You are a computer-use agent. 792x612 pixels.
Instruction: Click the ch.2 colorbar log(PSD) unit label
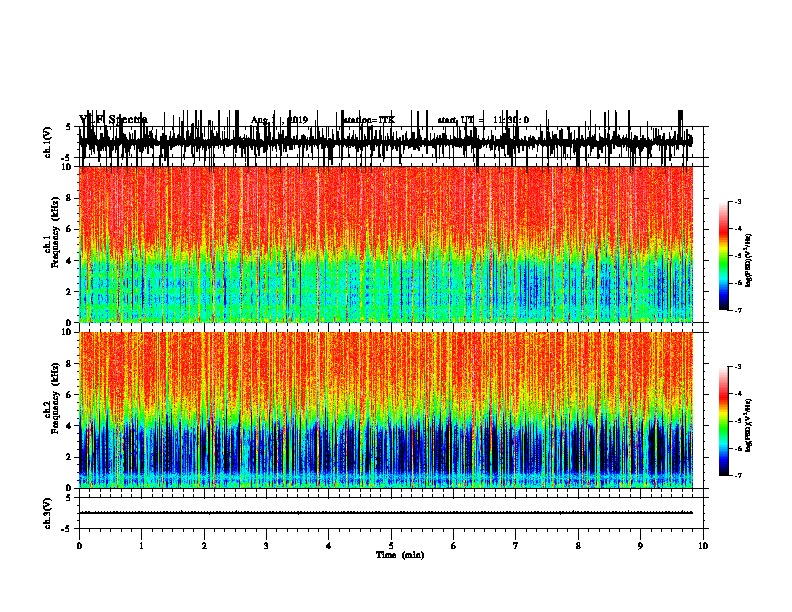pyautogui.click(x=749, y=425)
